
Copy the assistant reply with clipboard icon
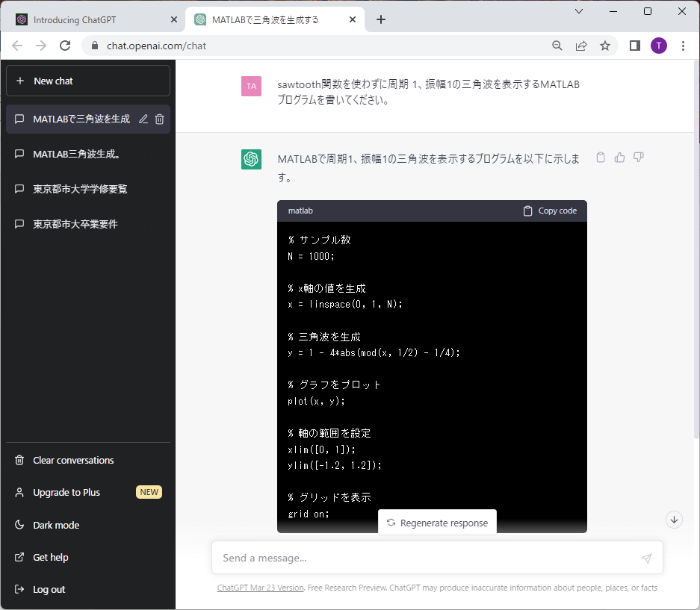tap(601, 158)
